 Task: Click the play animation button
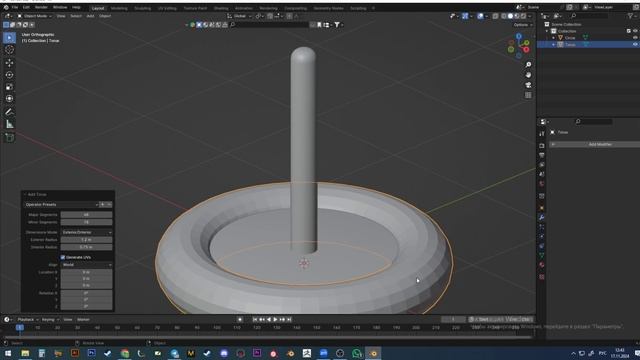(275, 320)
